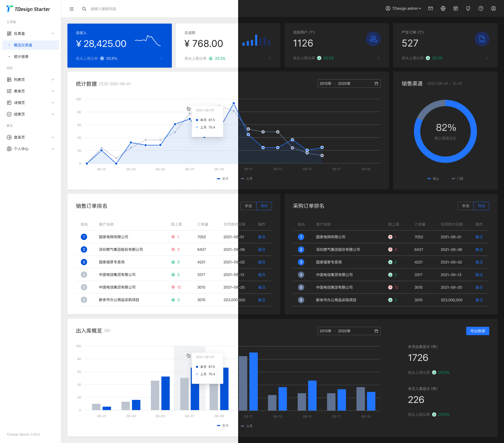Screen dimensions: 504x443
Task: Open the 2015年–2020年 date range picker in 统计数据
Action: coord(349,84)
